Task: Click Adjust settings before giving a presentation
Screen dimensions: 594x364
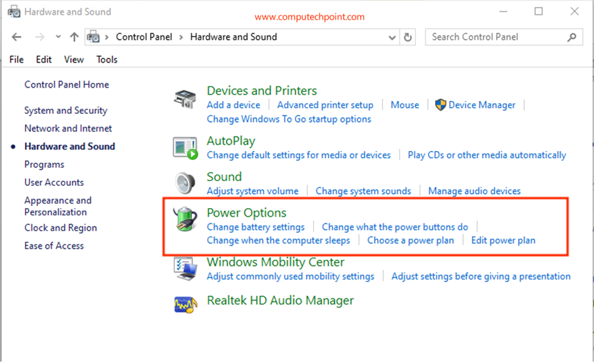Action: (481, 276)
